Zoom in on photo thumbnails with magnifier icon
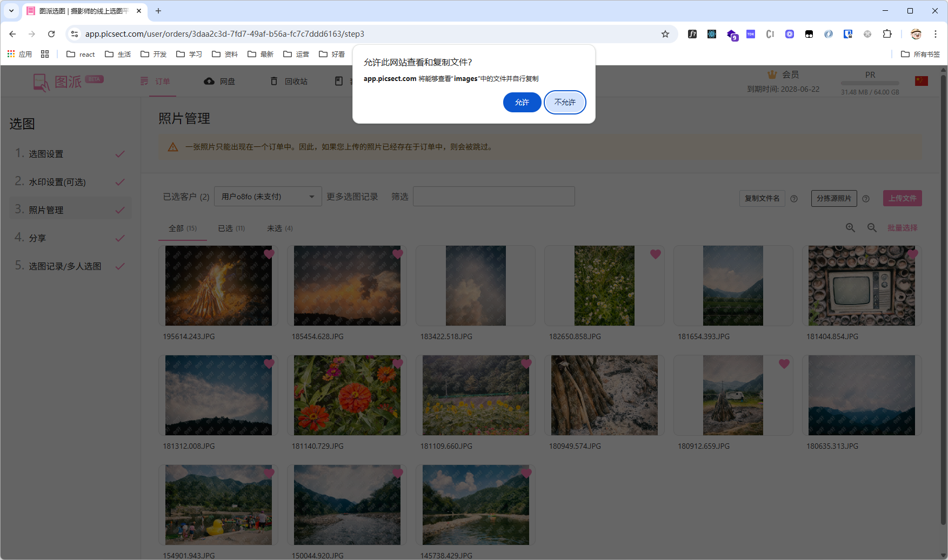Screen dimensions: 948x560 pyautogui.click(x=850, y=227)
